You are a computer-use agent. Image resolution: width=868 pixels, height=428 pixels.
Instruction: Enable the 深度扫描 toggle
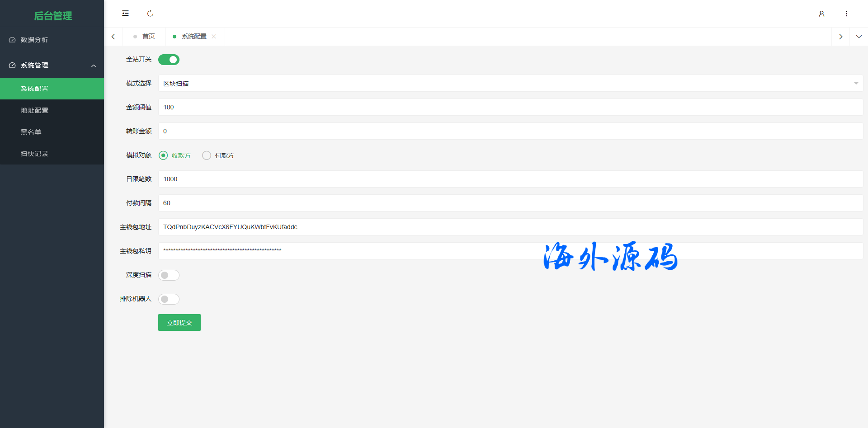(x=169, y=275)
